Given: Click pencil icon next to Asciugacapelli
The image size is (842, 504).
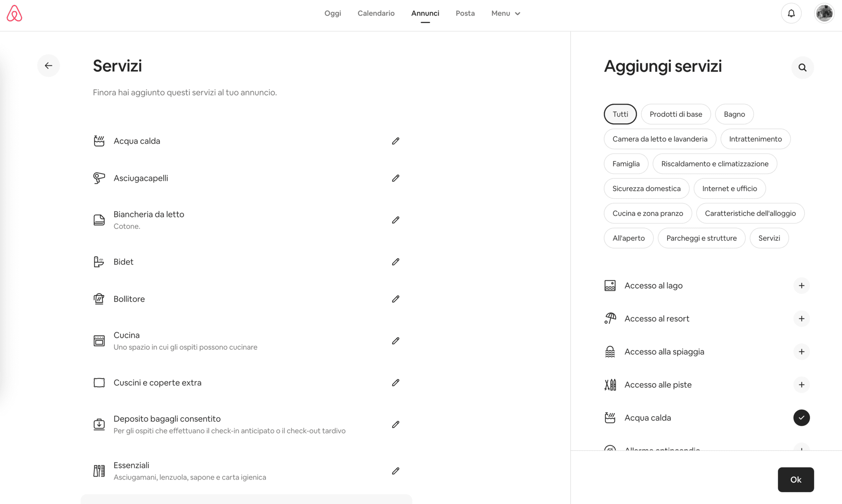Looking at the screenshot, I should pyautogui.click(x=396, y=178).
